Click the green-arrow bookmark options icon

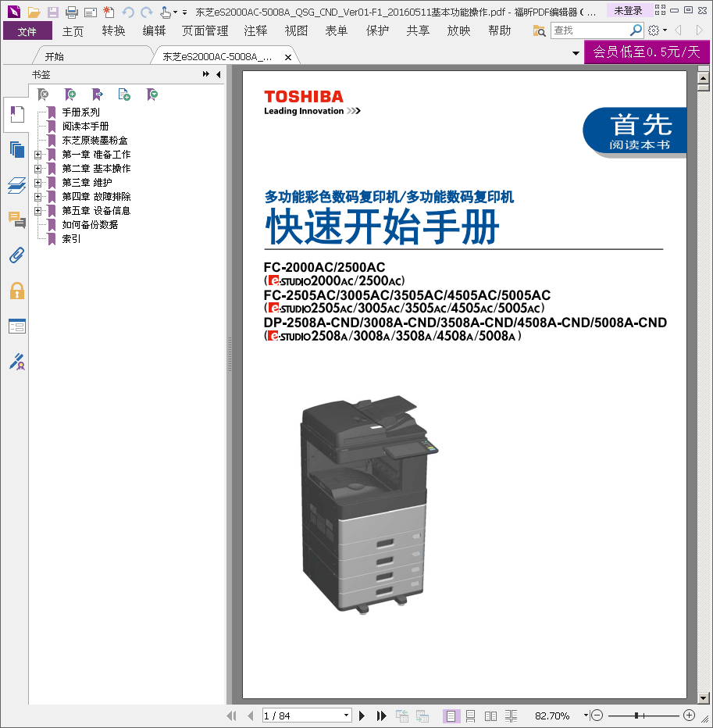(152, 95)
